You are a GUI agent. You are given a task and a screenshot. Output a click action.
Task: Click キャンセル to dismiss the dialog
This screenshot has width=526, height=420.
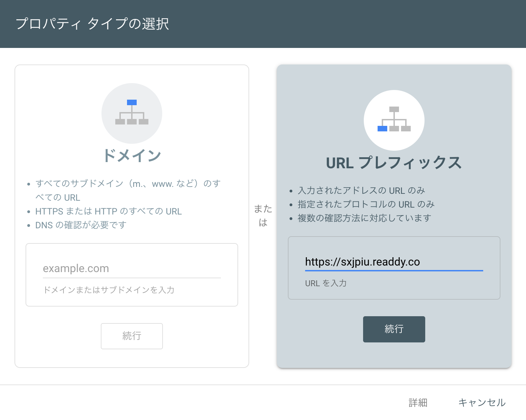(x=482, y=402)
